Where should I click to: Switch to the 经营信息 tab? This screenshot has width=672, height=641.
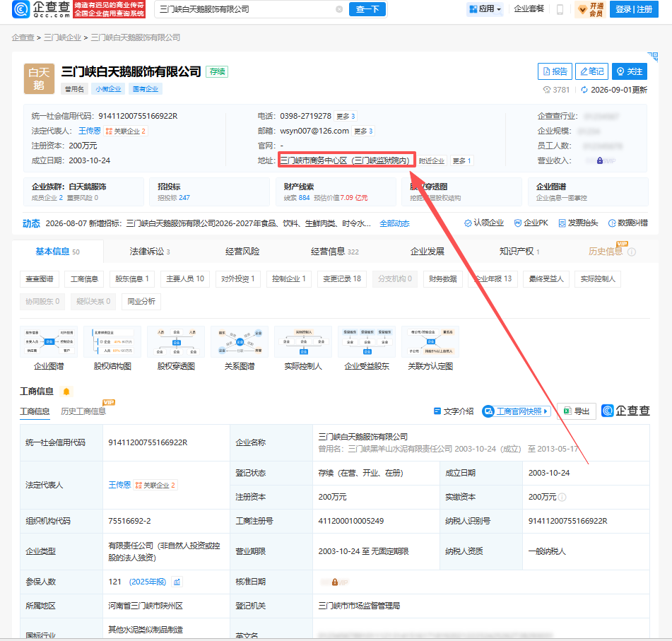click(x=335, y=252)
